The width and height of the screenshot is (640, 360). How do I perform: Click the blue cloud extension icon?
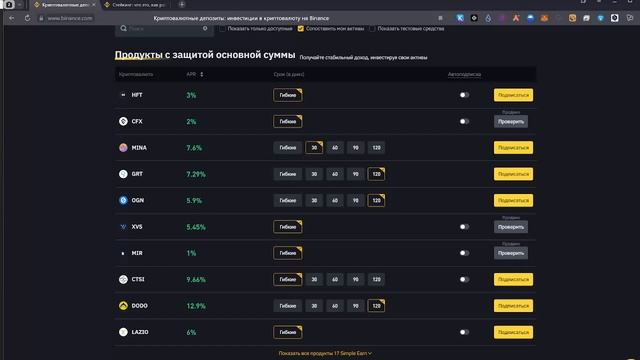coord(530,18)
